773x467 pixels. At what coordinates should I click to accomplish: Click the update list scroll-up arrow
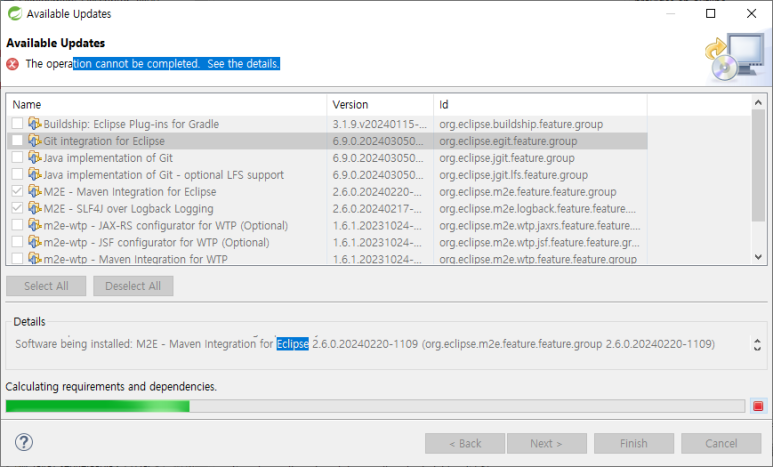click(x=758, y=103)
